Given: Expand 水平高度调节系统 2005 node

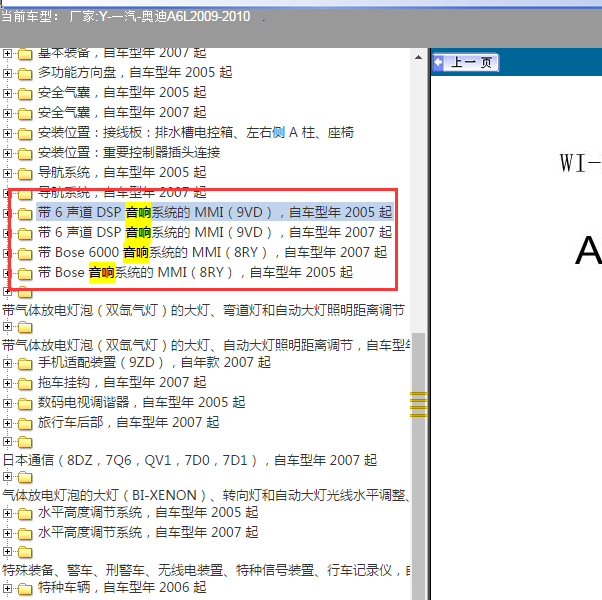Looking at the screenshot, I should tap(7, 513).
